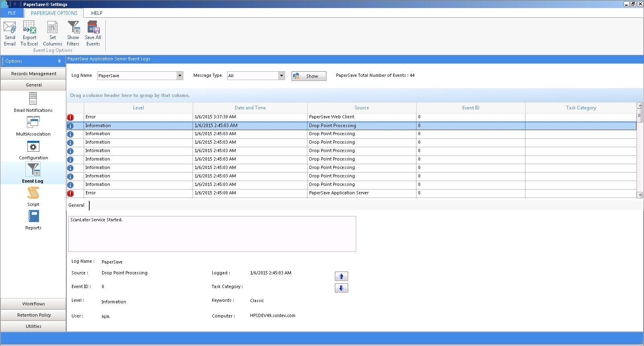Open the Script sidebar icon

coord(33,196)
